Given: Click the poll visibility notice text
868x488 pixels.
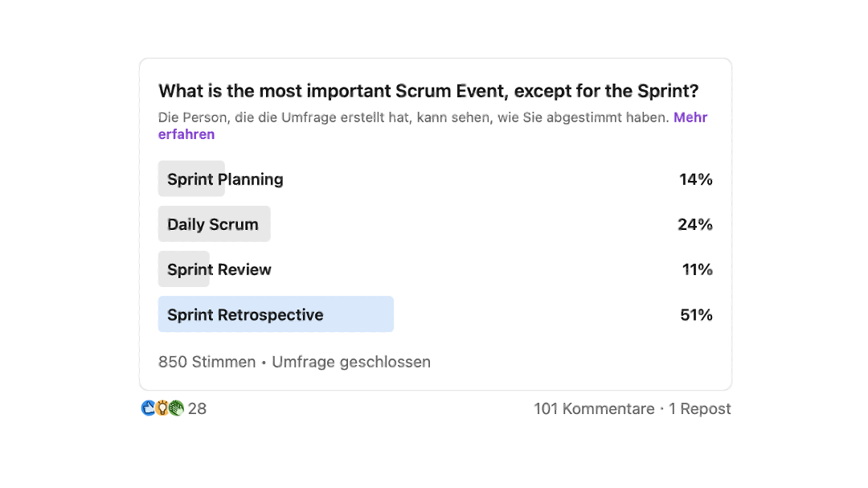Looking at the screenshot, I should click(414, 117).
